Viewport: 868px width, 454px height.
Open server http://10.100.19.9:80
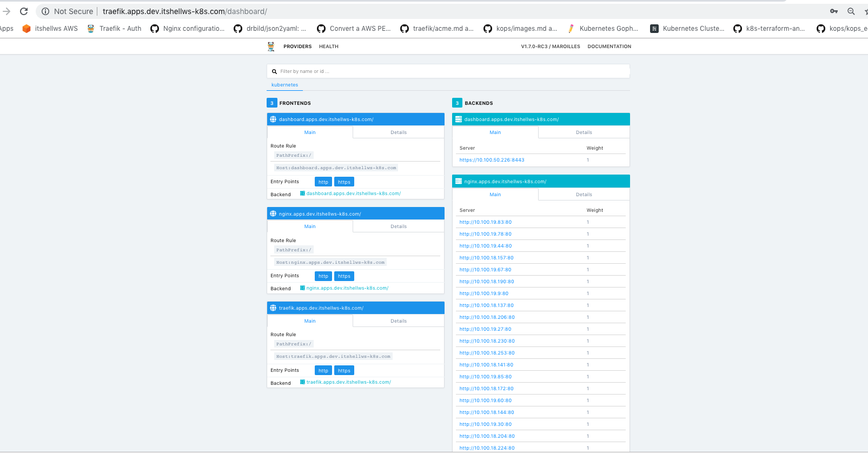click(x=483, y=293)
